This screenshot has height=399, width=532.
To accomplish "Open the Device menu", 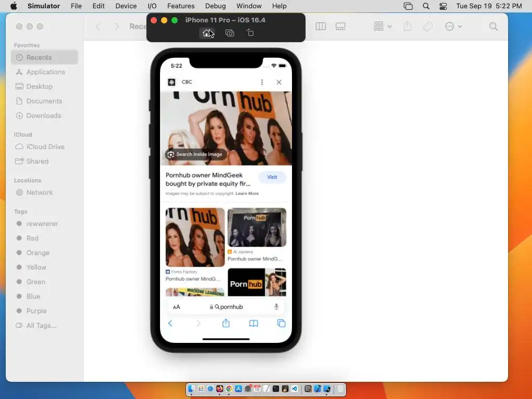I will point(126,6).
